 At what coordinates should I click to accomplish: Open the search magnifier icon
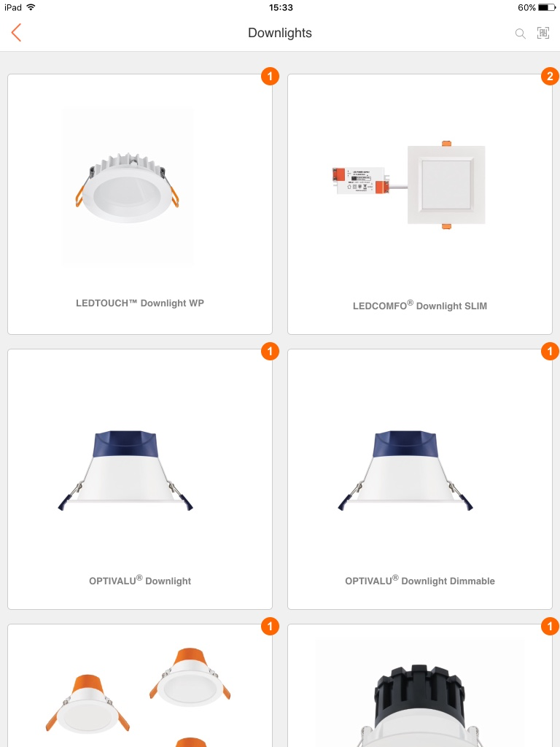click(521, 34)
